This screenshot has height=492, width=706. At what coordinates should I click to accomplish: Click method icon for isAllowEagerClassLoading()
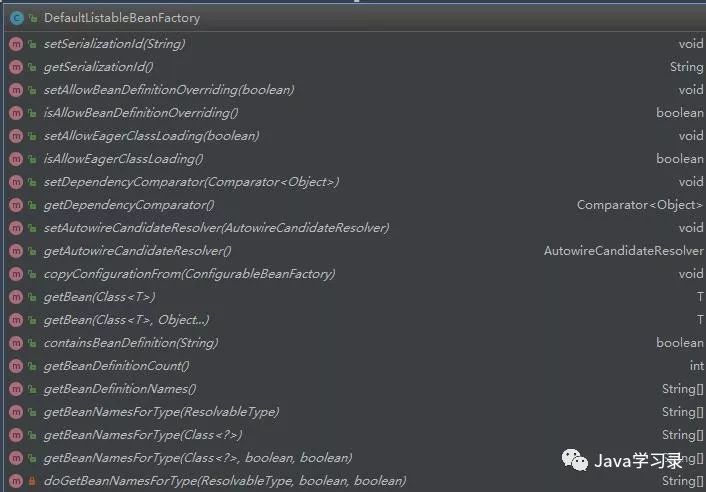tap(16, 159)
